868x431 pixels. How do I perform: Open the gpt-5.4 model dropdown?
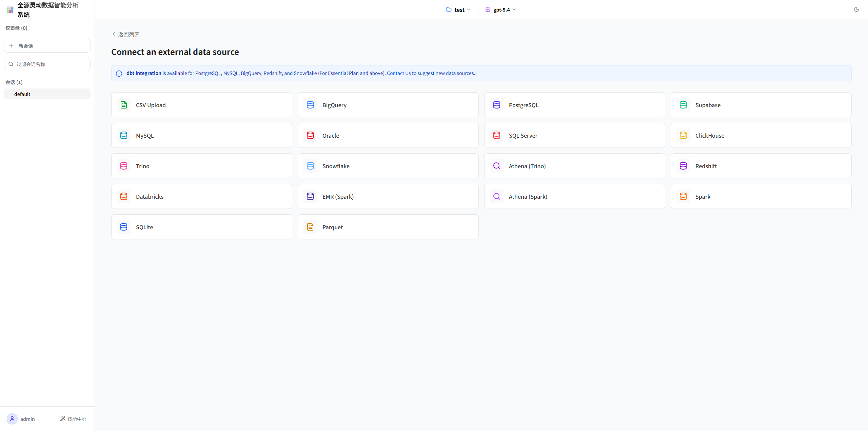(500, 9)
